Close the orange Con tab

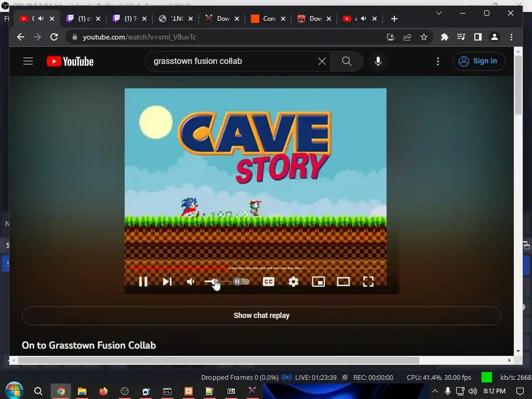click(283, 19)
